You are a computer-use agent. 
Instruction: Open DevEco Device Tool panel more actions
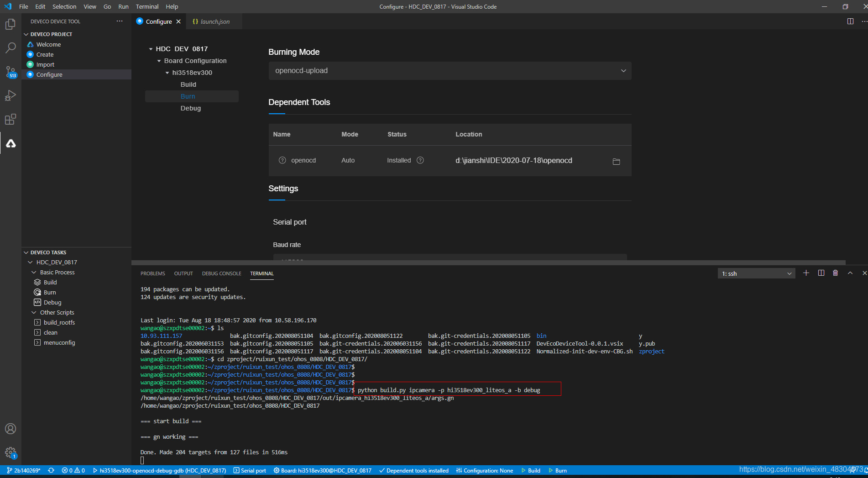coord(120,21)
